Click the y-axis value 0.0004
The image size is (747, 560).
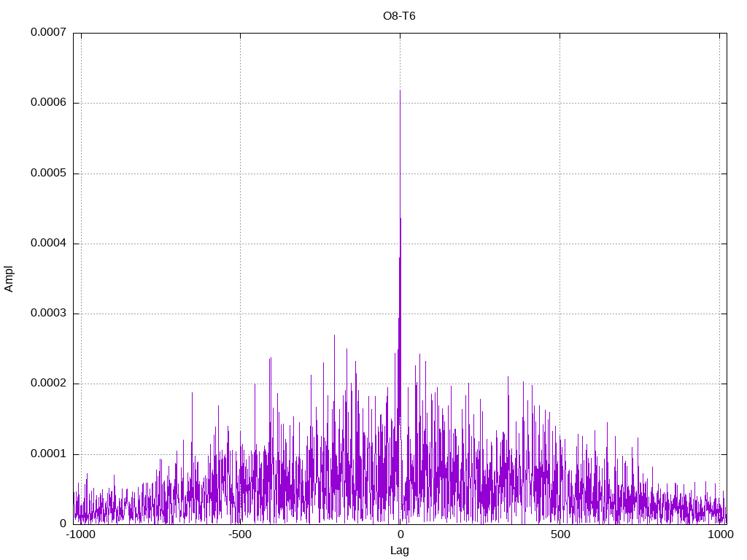[49, 243]
